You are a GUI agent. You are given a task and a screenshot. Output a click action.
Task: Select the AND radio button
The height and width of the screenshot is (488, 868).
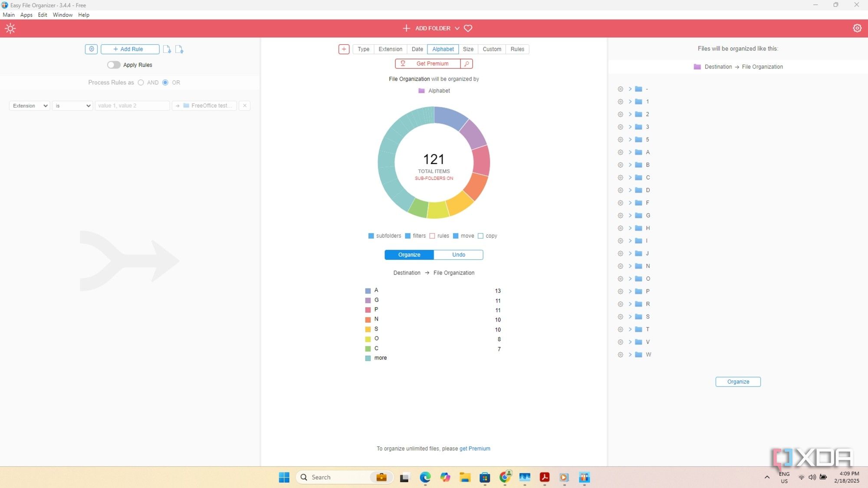pyautogui.click(x=141, y=82)
